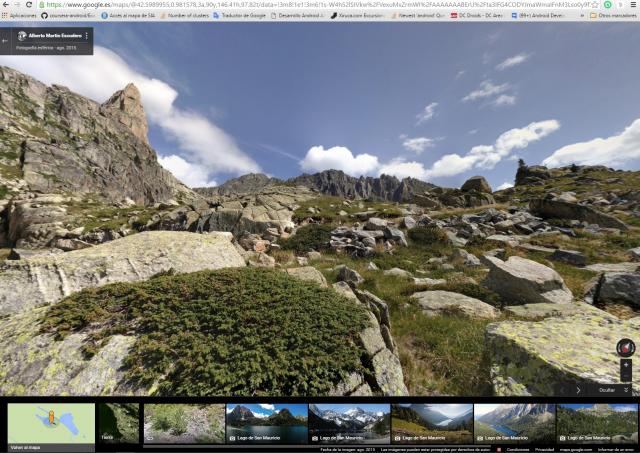Click the compass to reset orientation
Screen dimensions: 640x453
625,348
